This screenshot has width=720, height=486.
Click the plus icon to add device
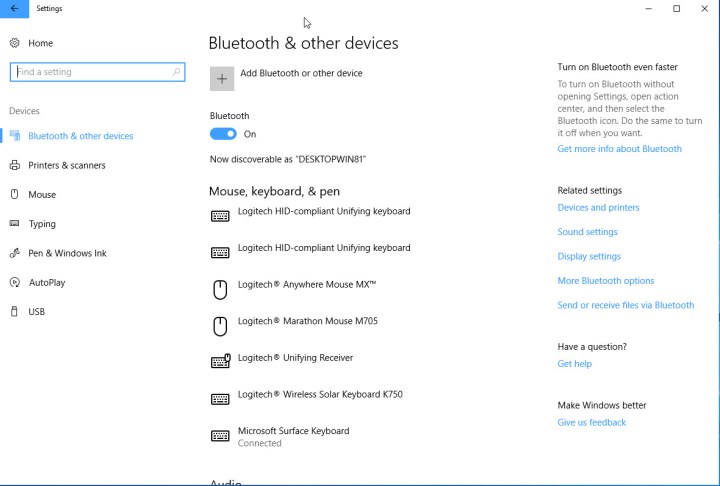tap(222, 78)
